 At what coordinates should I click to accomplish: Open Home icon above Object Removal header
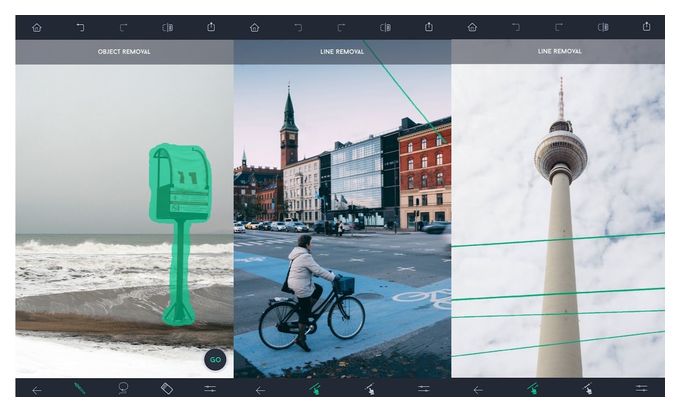pos(37,28)
